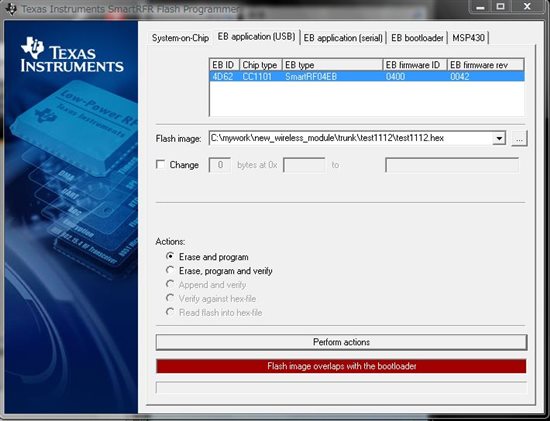Click the CC1101 chip type cell
The width and height of the screenshot is (550, 421).
[257, 76]
